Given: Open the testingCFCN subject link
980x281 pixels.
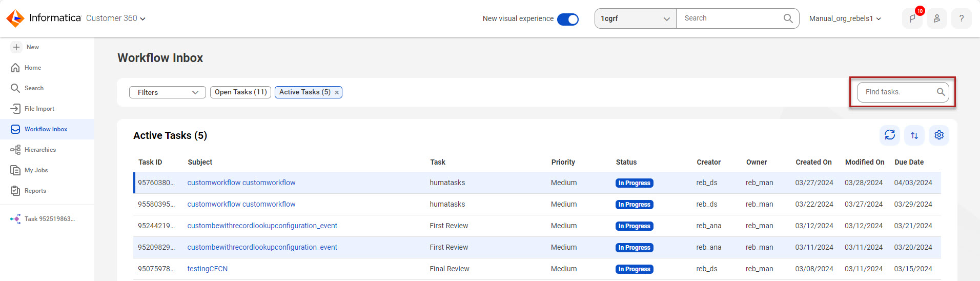Looking at the screenshot, I should (x=208, y=269).
